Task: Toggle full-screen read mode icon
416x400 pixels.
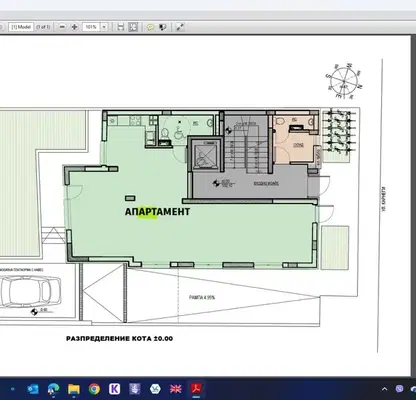Action: click(180, 27)
